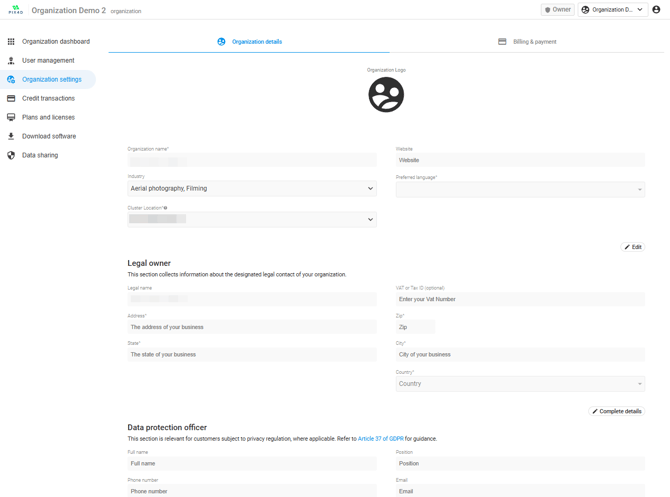Viewport: 670px width, 497px height.
Task: Open the Preferred language dropdown
Action: click(520, 189)
